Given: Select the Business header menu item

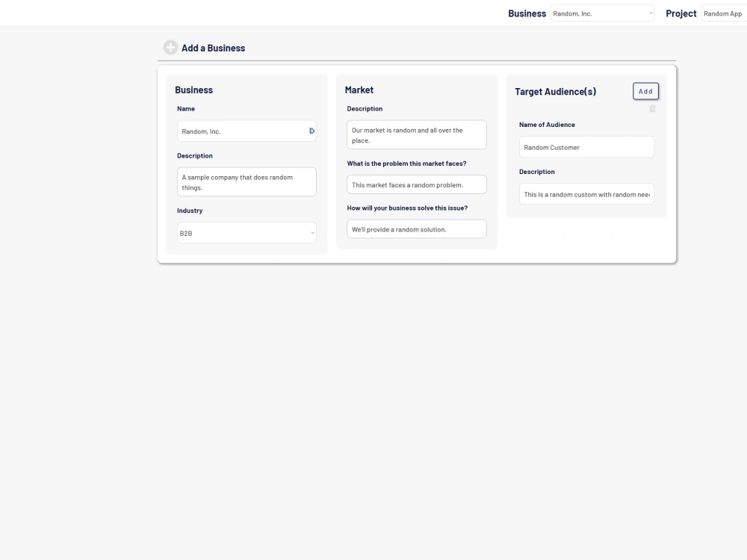Looking at the screenshot, I should (x=527, y=13).
